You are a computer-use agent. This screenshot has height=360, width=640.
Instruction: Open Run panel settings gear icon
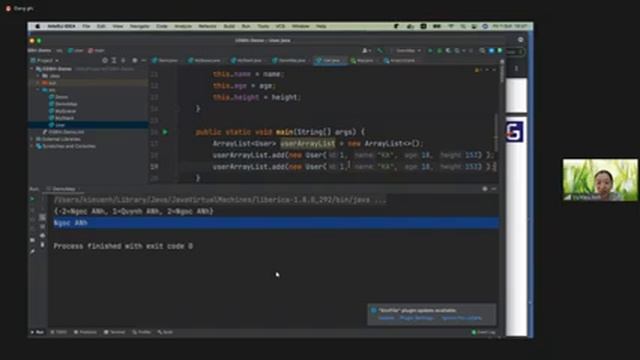tap(485, 189)
